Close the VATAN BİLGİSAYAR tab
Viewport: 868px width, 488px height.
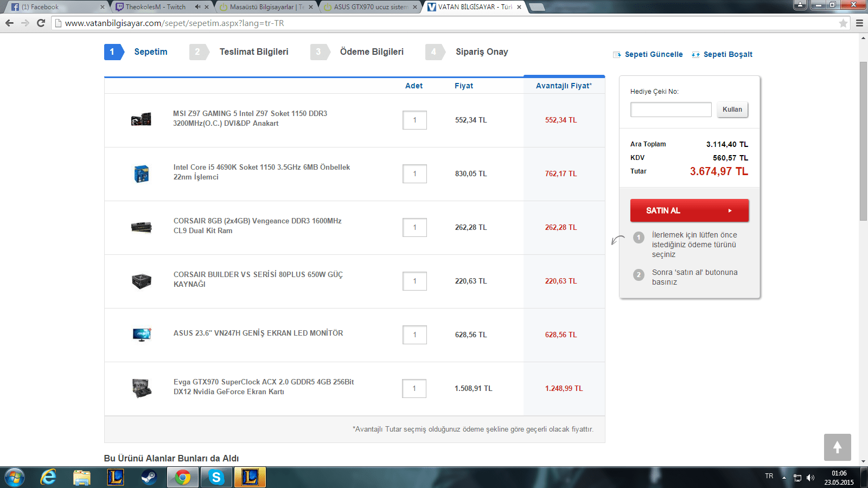519,7
